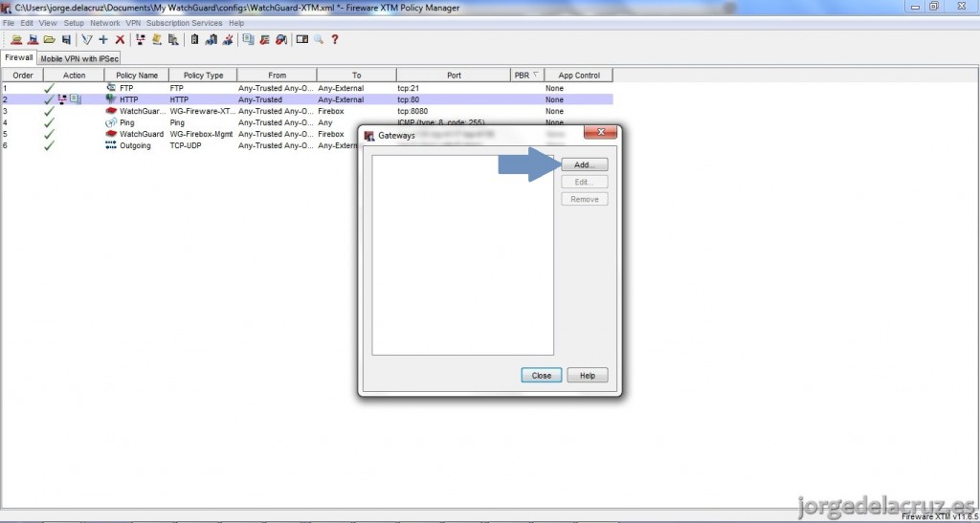The image size is (980, 523).
Task: Click the Add... button in Gateways dialog
Action: tap(584, 164)
